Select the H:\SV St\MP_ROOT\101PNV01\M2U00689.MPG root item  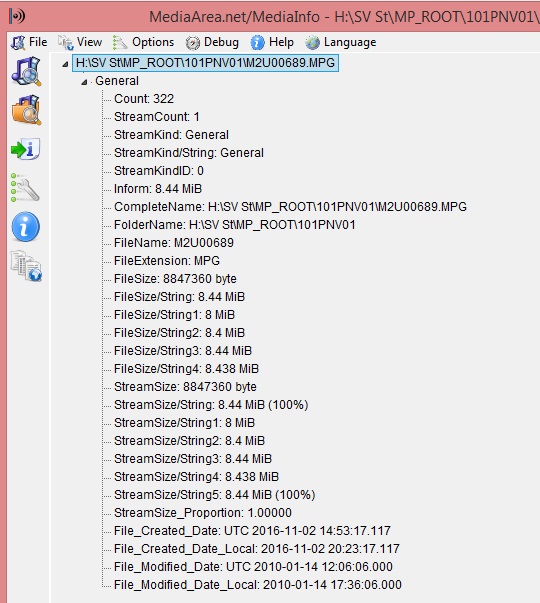coord(205,63)
